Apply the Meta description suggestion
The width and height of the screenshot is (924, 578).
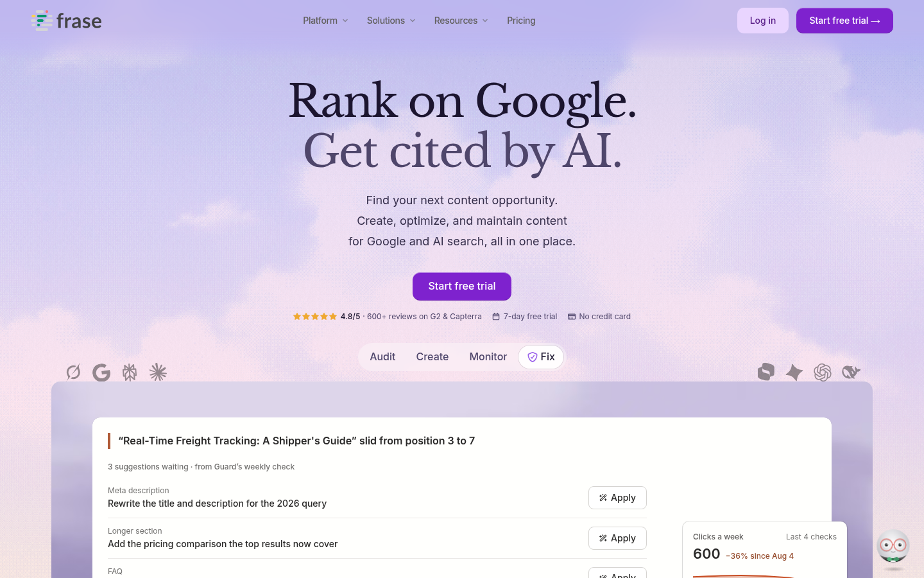tap(617, 498)
